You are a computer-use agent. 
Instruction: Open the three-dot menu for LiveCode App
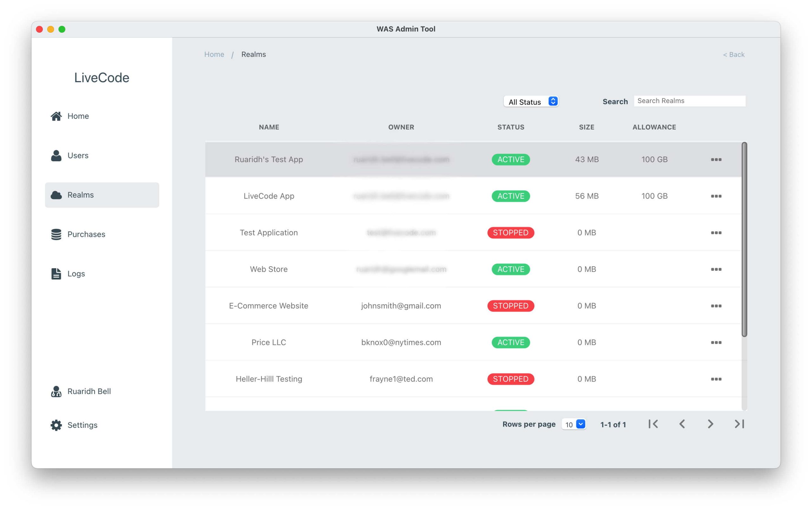coord(716,196)
